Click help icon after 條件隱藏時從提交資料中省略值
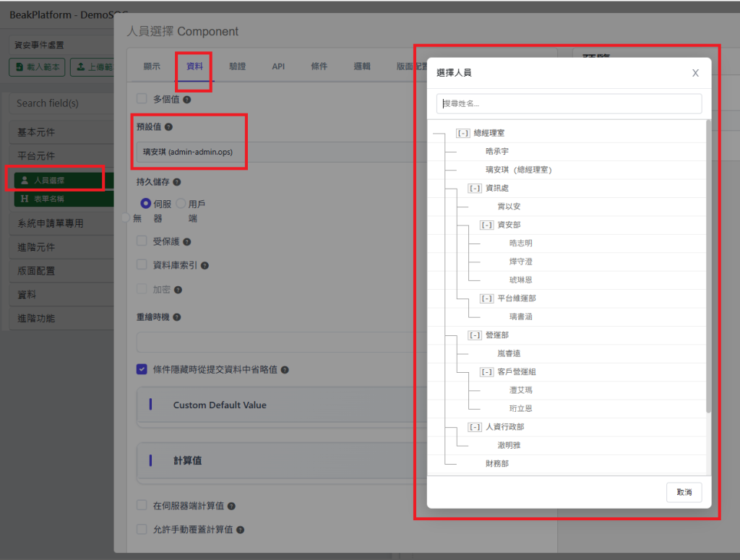Screen dimensions: 740x560 tap(285, 370)
